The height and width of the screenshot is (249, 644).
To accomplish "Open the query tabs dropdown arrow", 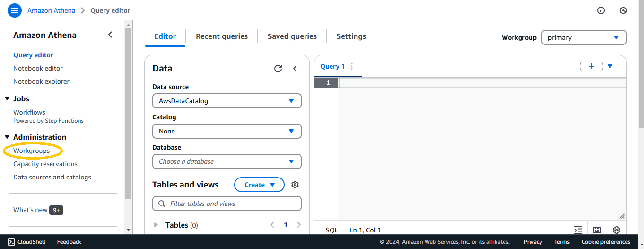I will coord(610,66).
